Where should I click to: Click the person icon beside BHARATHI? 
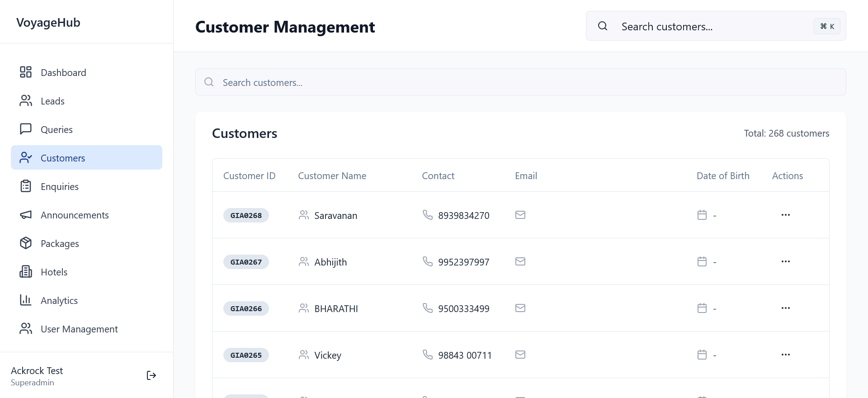[x=304, y=308]
